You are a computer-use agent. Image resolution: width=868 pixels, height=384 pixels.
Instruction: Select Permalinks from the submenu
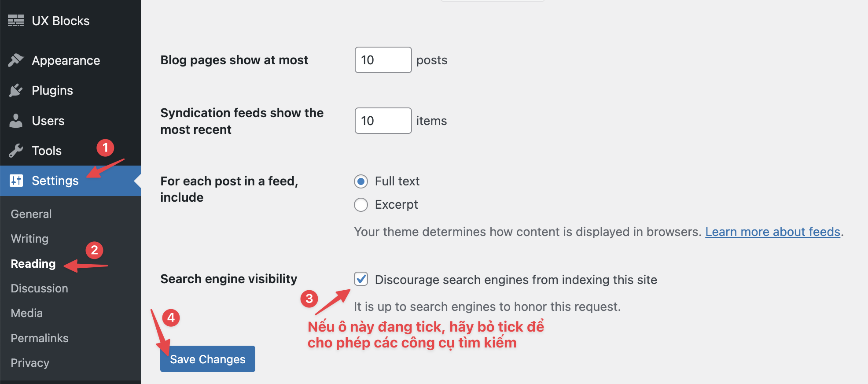(x=39, y=338)
